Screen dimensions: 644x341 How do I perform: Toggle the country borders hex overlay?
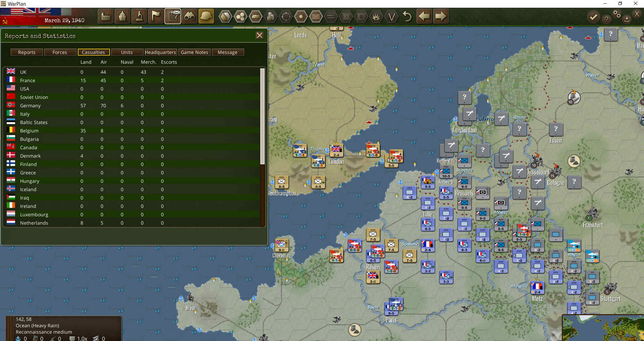click(x=225, y=16)
